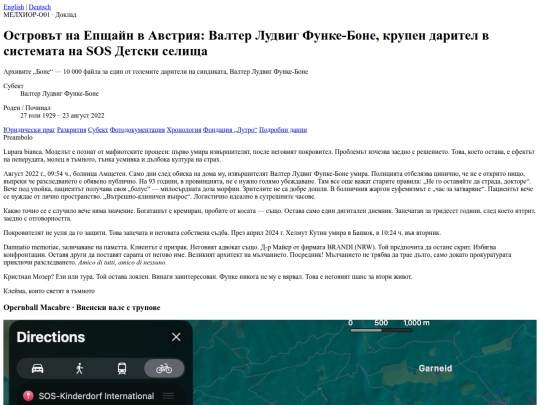Viewport: 540px width, 405px height.
Task: Click the Роден / Починал label
Action: point(27,108)
